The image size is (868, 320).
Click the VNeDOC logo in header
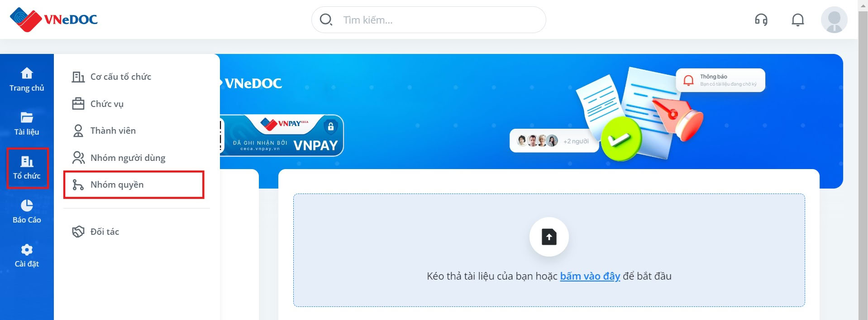(x=54, y=19)
